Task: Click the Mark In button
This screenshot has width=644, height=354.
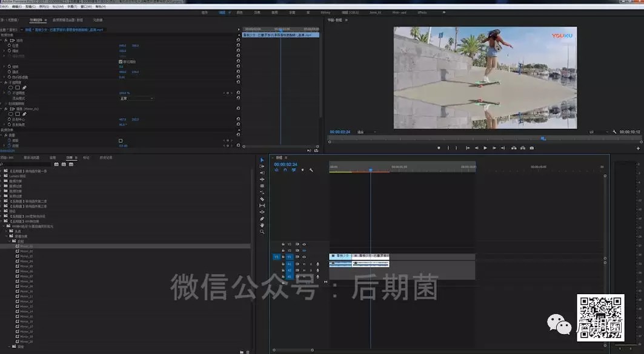Action: pos(448,148)
